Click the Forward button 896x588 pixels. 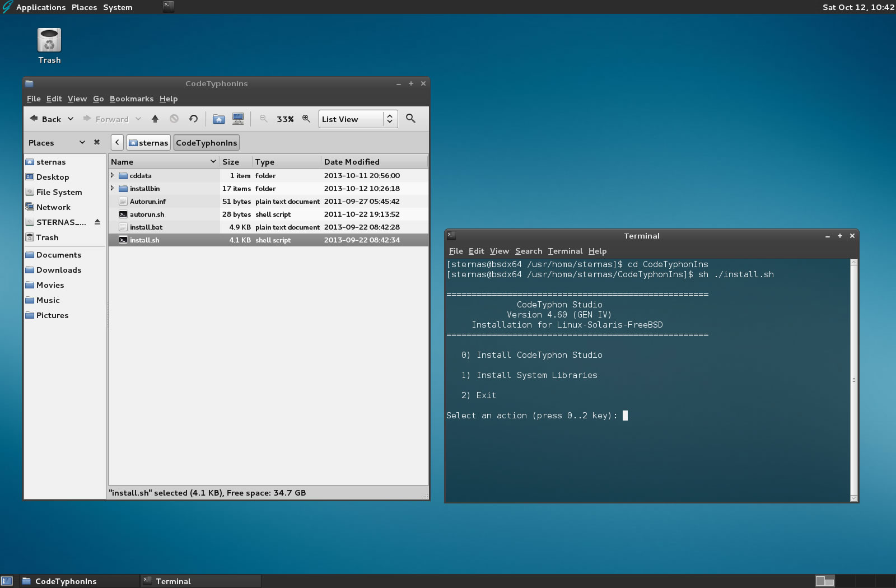(x=106, y=119)
